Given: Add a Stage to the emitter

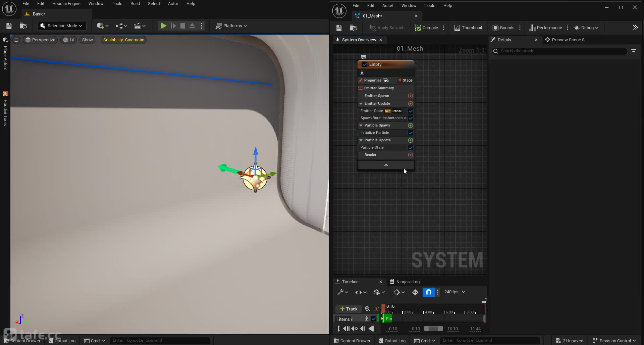Looking at the screenshot, I should pos(405,81).
